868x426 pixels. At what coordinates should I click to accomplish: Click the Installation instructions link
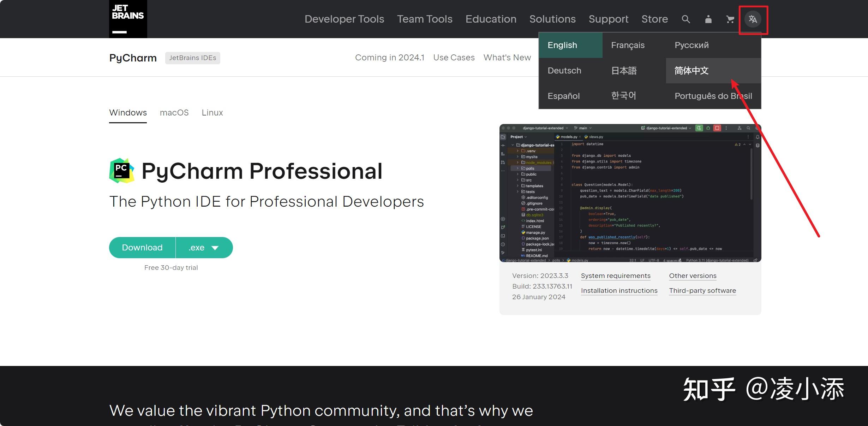click(x=619, y=291)
